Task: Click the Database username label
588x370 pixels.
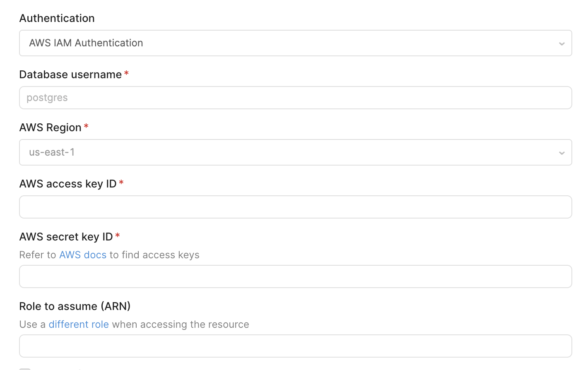Action: [70, 74]
